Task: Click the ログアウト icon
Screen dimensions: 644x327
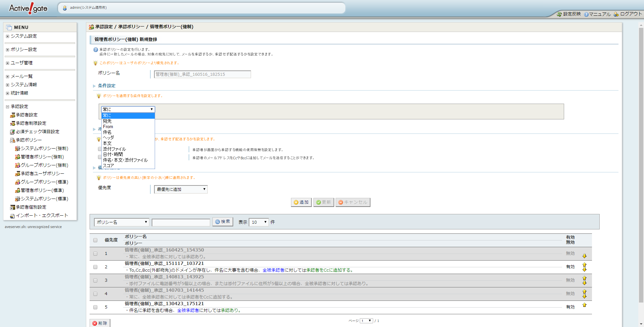Action: (616, 14)
